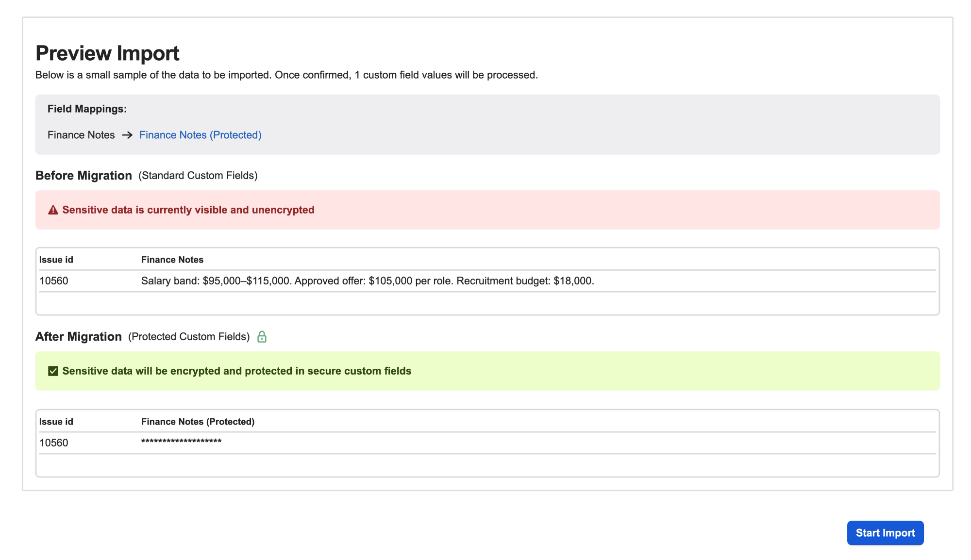Click the green lock icon beside After Migration
The image size is (971, 560).
[262, 336]
